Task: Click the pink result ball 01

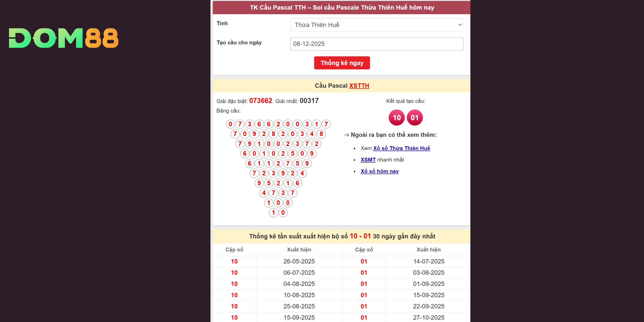Action: (x=414, y=118)
